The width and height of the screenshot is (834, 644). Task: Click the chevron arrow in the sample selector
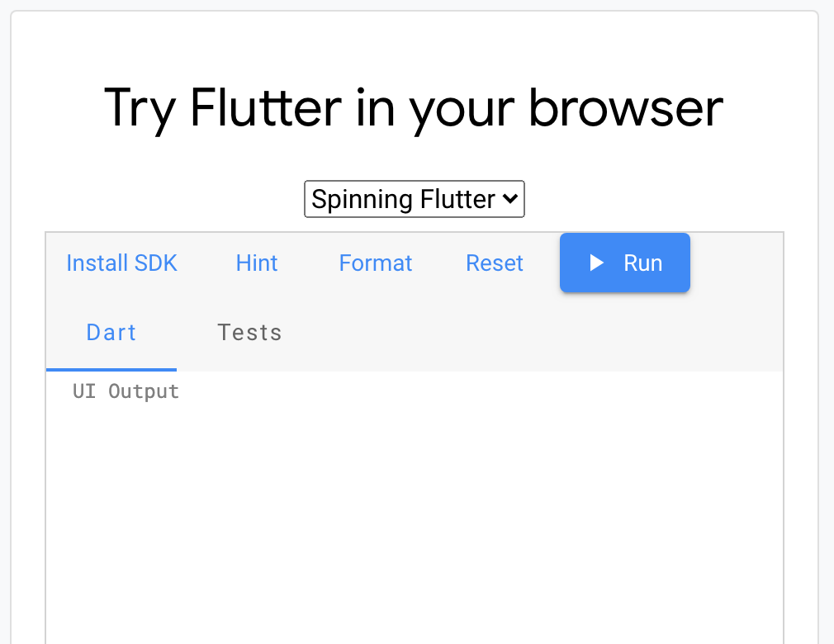pos(509,199)
